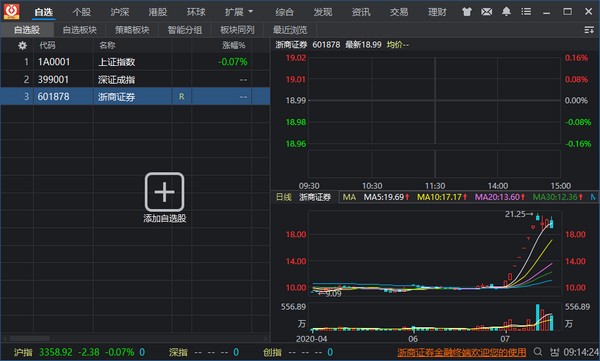Click the add watchlist stock plus icon
The width and height of the screenshot is (600, 361).
(x=165, y=192)
